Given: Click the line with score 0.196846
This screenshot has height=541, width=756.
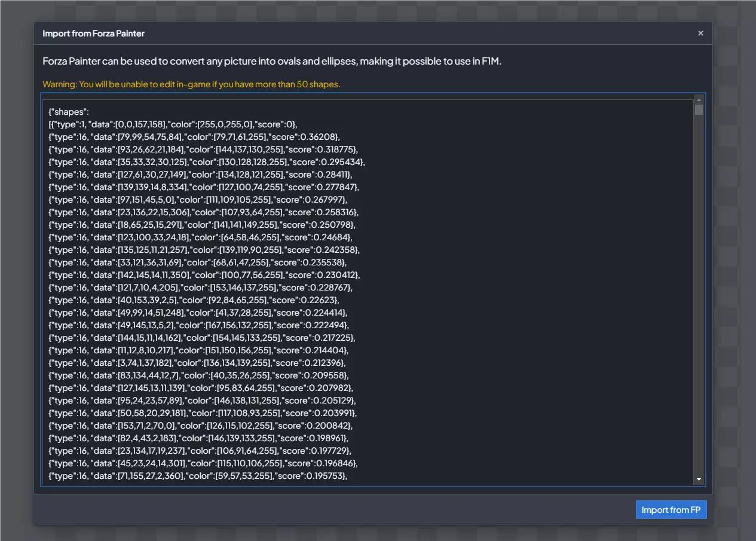Looking at the screenshot, I should (x=203, y=463).
